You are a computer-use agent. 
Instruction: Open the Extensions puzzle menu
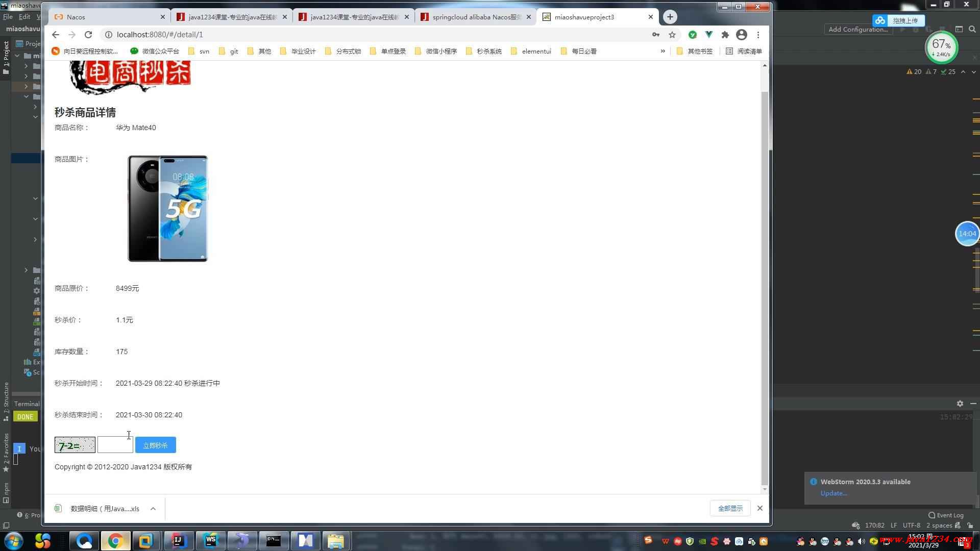click(x=725, y=35)
